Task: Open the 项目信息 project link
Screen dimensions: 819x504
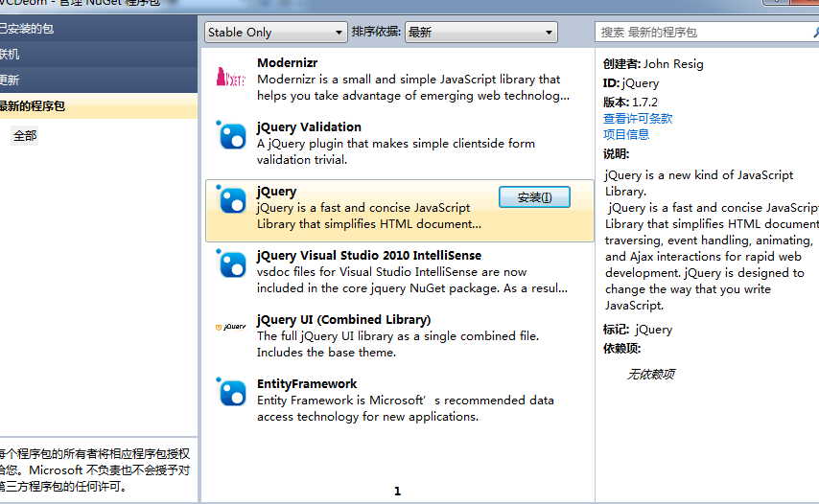Action: (625, 134)
